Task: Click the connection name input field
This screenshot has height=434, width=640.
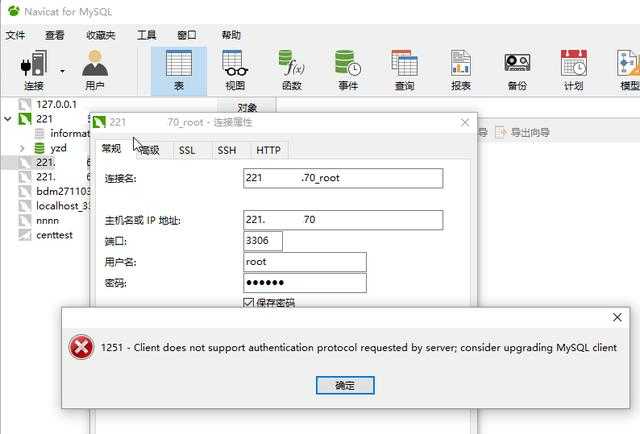Action: pos(343,178)
